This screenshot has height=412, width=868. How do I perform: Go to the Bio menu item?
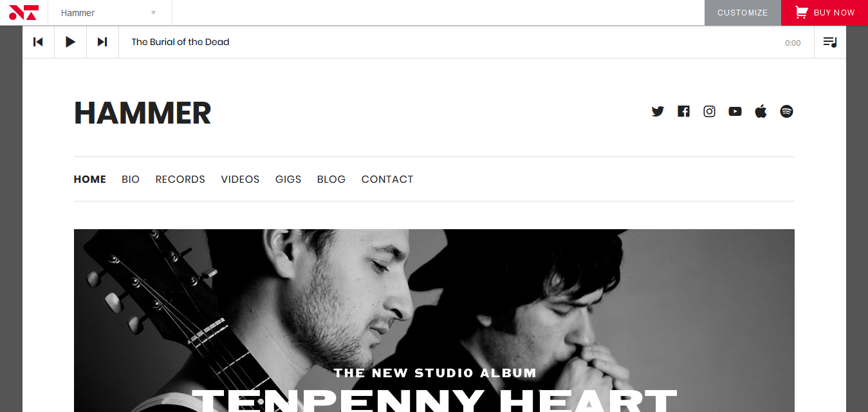[131, 180]
